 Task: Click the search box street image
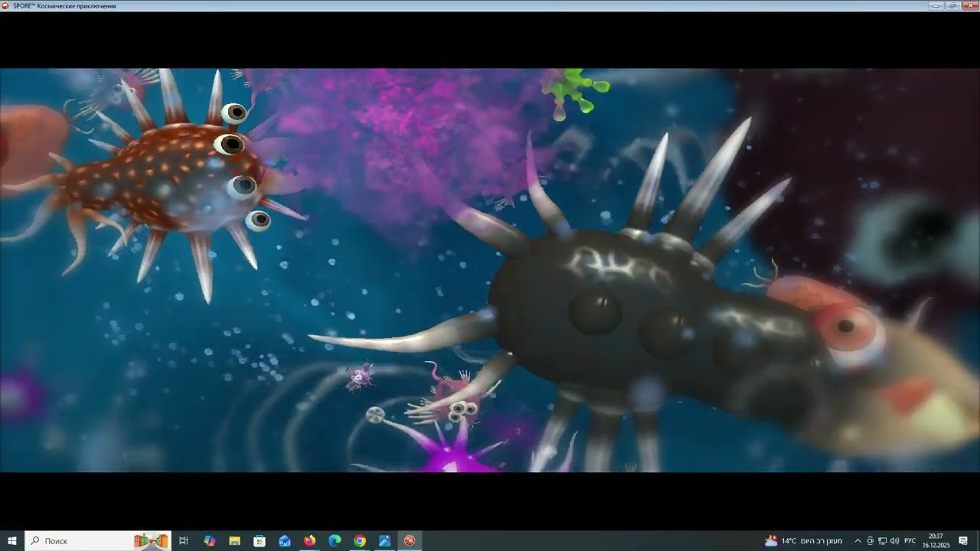[151, 541]
